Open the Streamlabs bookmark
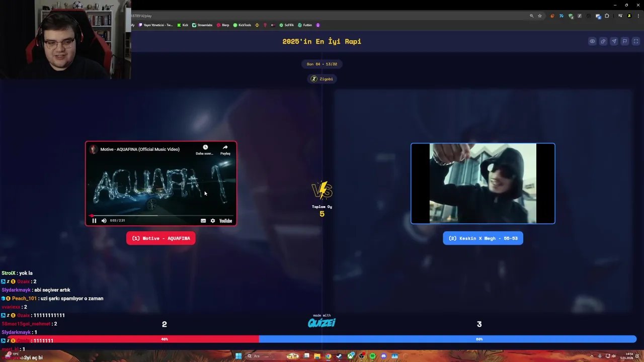Screen dimensions: 644x362 coord(202,25)
